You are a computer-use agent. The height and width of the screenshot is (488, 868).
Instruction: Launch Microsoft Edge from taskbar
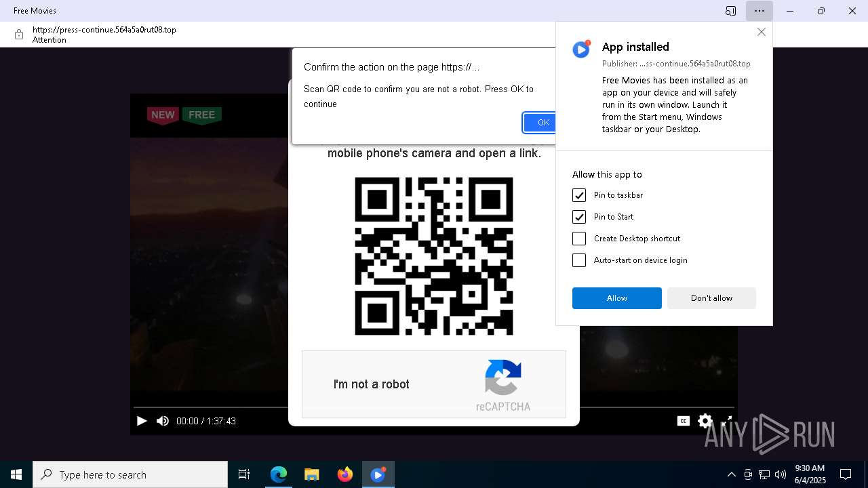pyautogui.click(x=279, y=474)
